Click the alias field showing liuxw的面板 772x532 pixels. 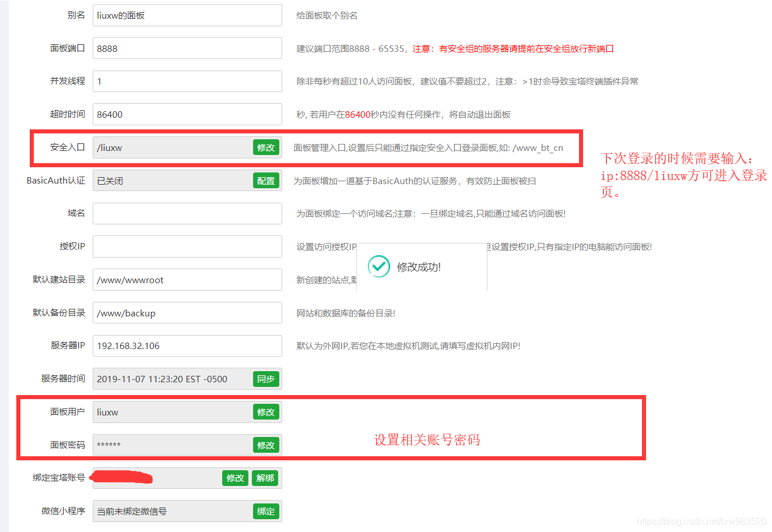[187, 15]
